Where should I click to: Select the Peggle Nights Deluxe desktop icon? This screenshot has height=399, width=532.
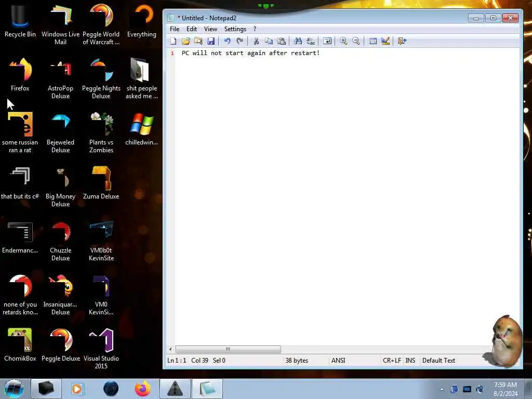(101, 79)
